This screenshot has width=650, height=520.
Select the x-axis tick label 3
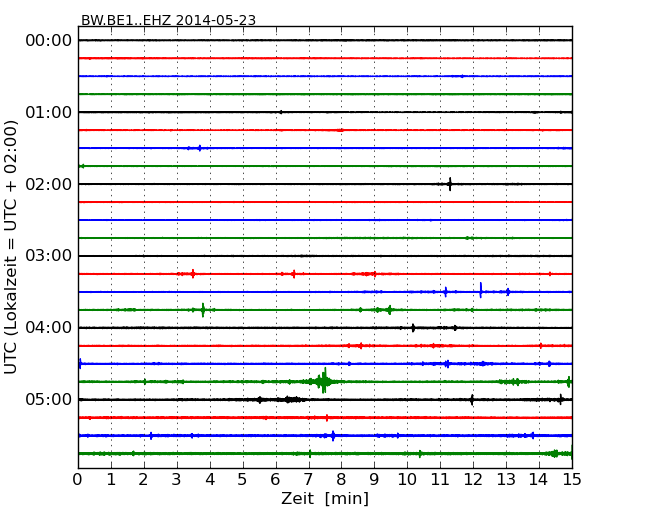(177, 480)
